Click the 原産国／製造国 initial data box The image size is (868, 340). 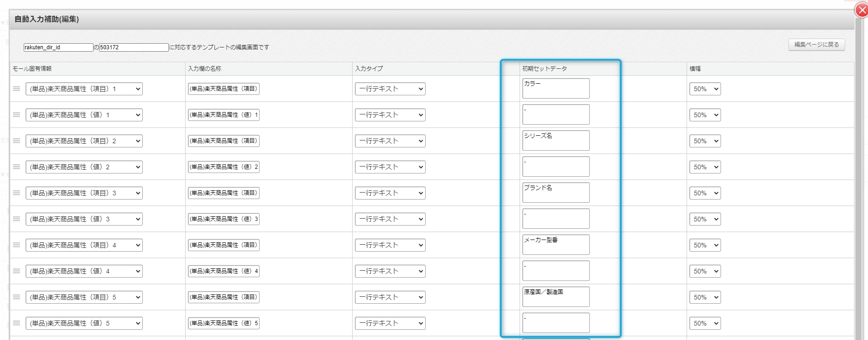coord(556,297)
